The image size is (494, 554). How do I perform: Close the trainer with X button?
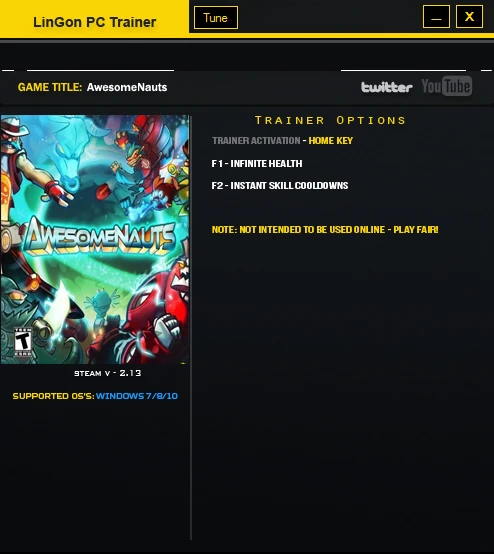(469, 17)
